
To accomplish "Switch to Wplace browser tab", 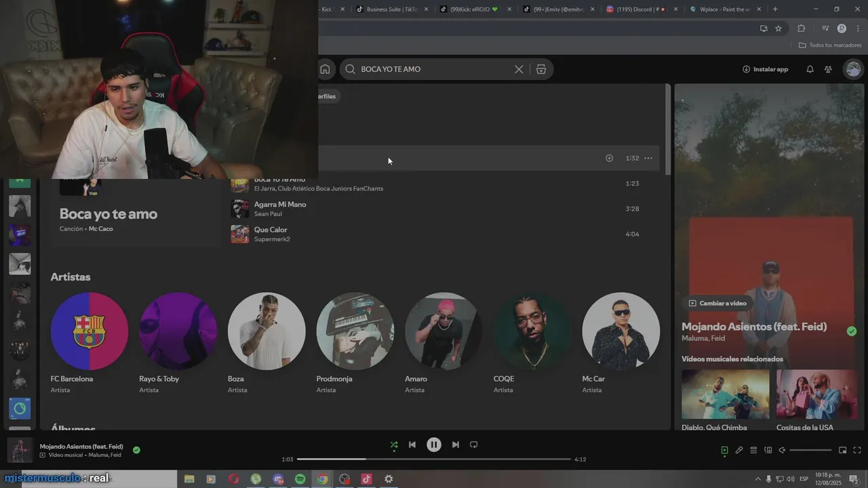I will pos(724,9).
